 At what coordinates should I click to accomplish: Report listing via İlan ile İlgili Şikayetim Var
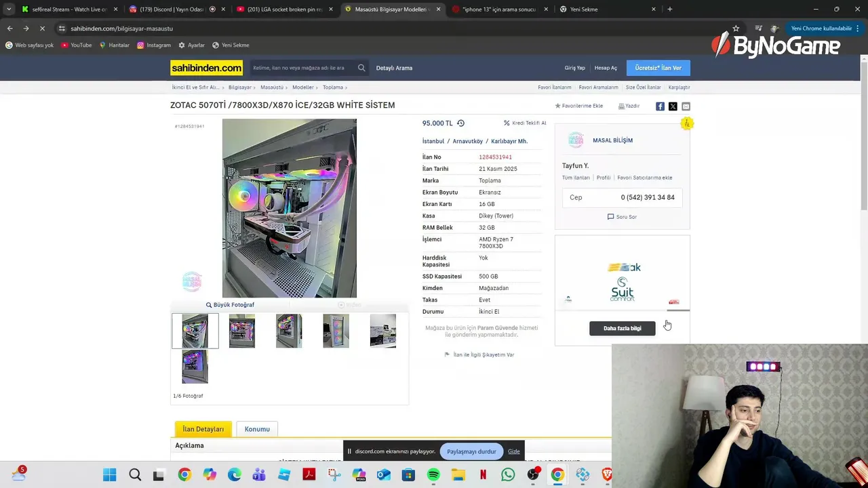[x=479, y=354]
